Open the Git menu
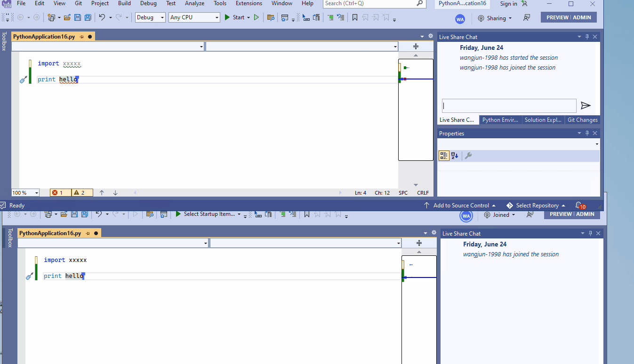Screen dimensions: 634x364 78,3
